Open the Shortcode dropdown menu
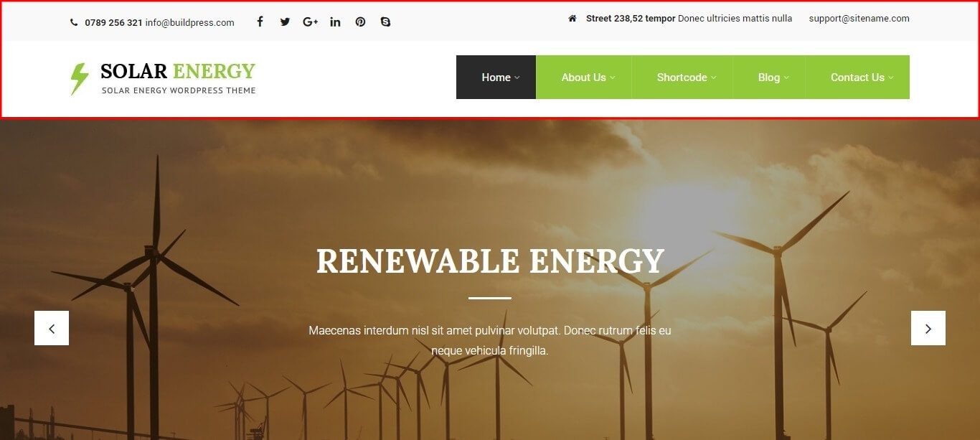 686,78
